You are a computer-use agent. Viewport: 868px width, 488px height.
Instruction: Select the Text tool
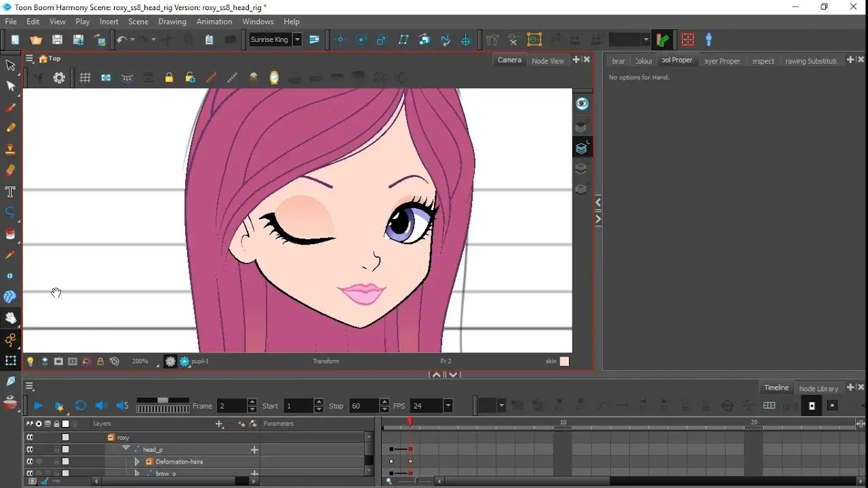10,192
